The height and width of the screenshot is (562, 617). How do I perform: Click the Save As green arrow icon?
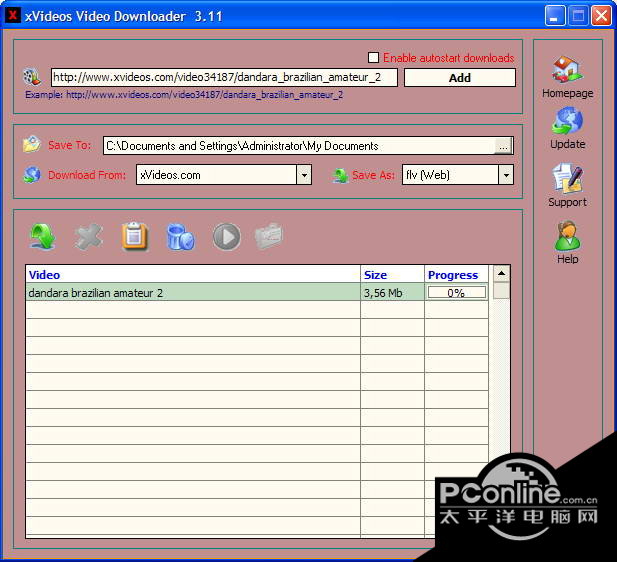[340, 176]
